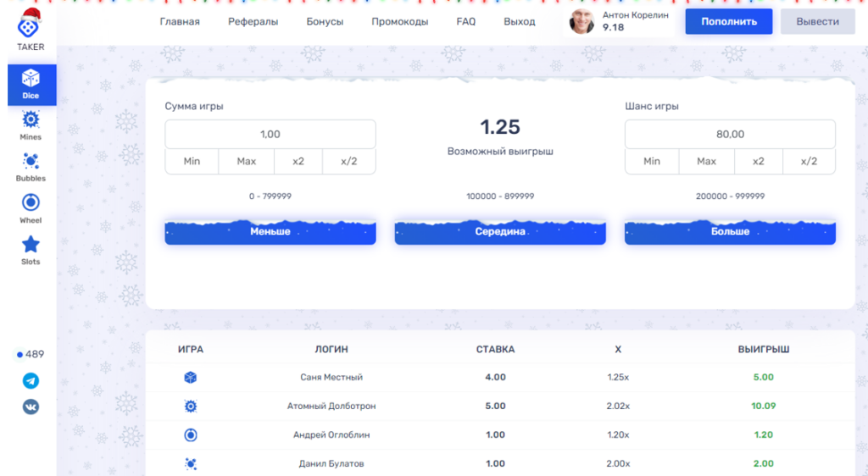Bet on Больше
The width and height of the screenshot is (868, 476).
[730, 231]
